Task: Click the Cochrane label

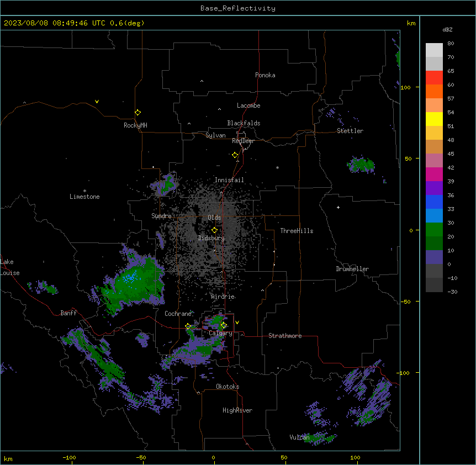Action: point(178,314)
